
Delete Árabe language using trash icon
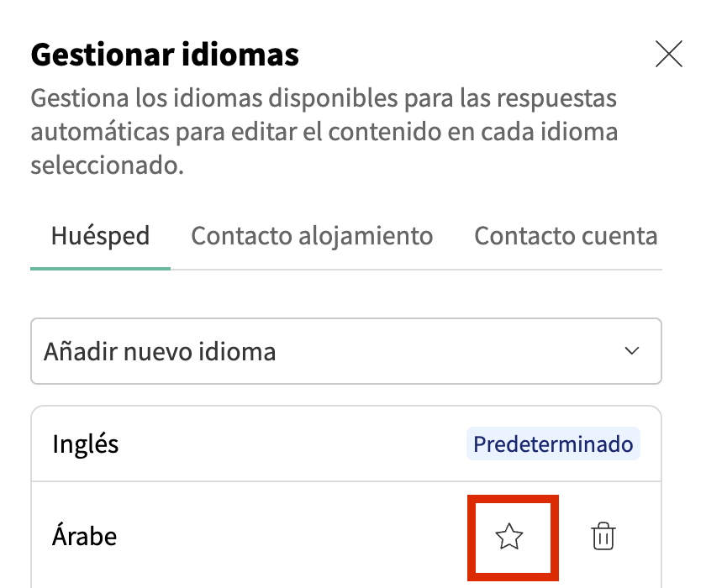603,536
